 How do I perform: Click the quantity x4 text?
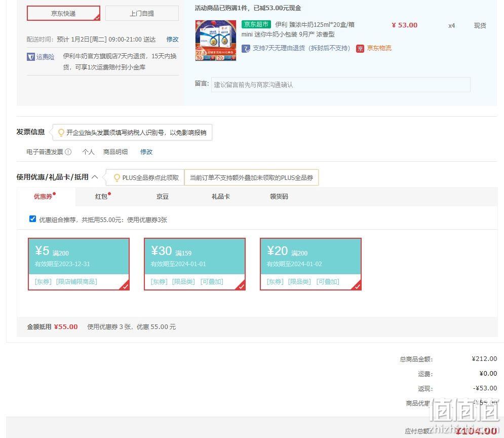(x=451, y=26)
